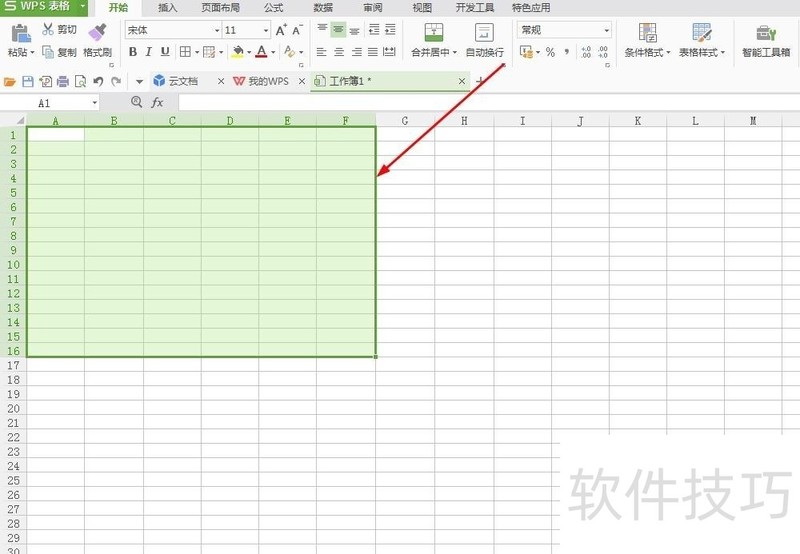Click the Paste (粘贴) clipboard icon
The image size is (800, 554).
21,34
